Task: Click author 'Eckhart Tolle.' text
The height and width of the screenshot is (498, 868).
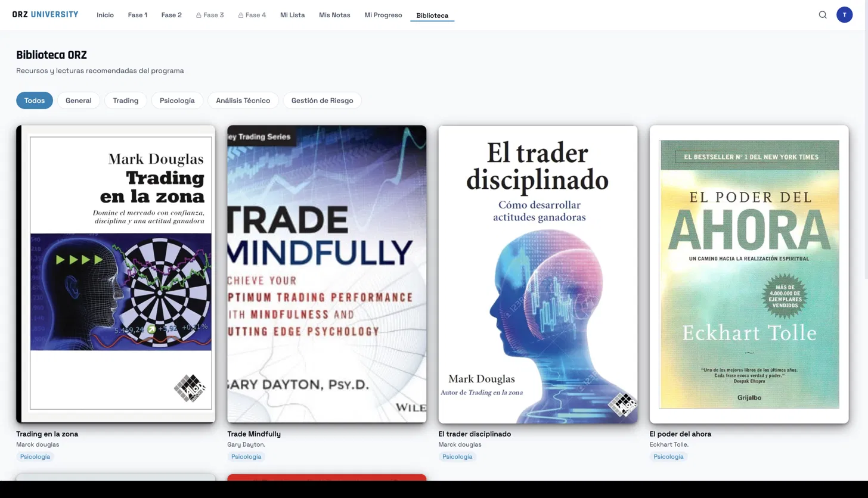Action: pyautogui.click(x=669, y=444)
